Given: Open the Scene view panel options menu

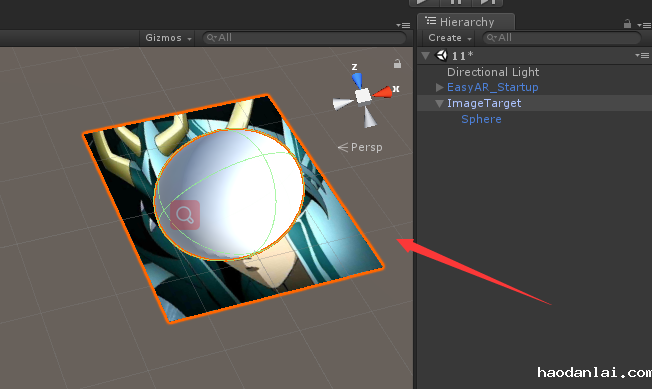Looking at the screenshot, I should tap(403, 25).
